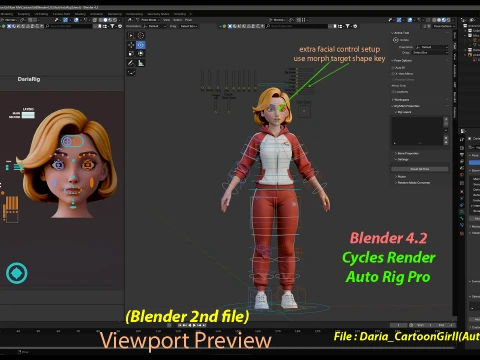480x360 pixels.
Task: Click the Reset All Pose button
Action: click(x=420, y=169)
